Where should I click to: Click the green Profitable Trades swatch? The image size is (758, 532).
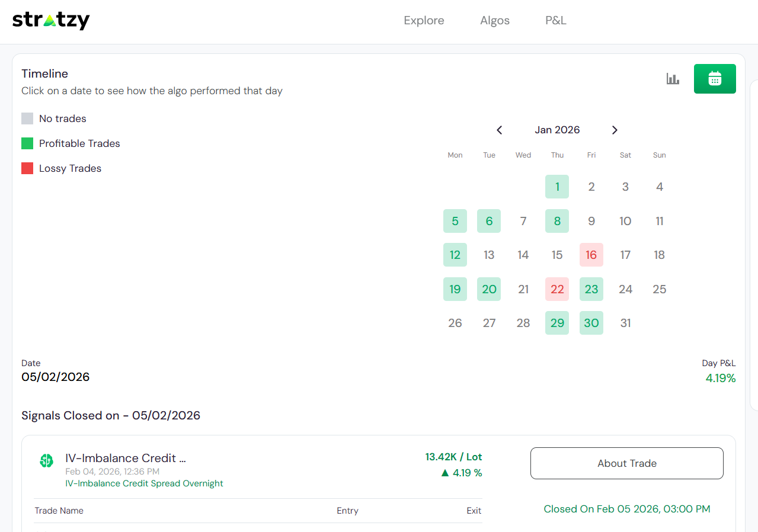[x=27, y=143]
